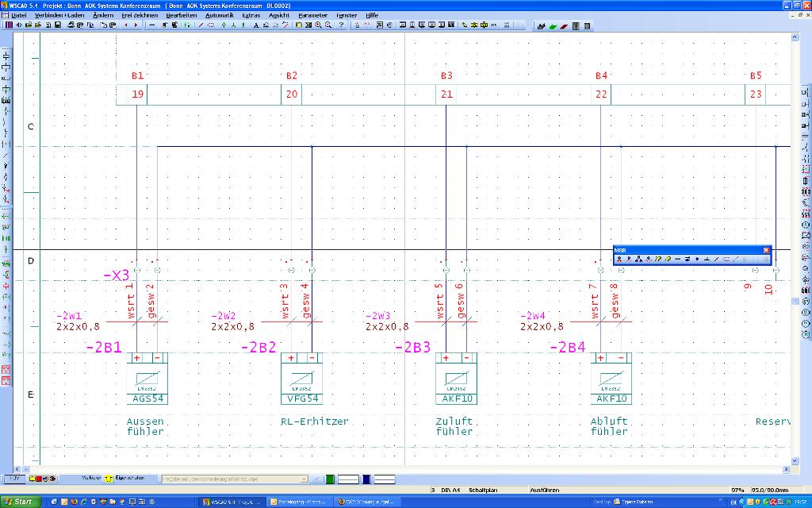Select terminal number 20 under B2
This screenshot has height=508, width=812.
click(292, 94)
